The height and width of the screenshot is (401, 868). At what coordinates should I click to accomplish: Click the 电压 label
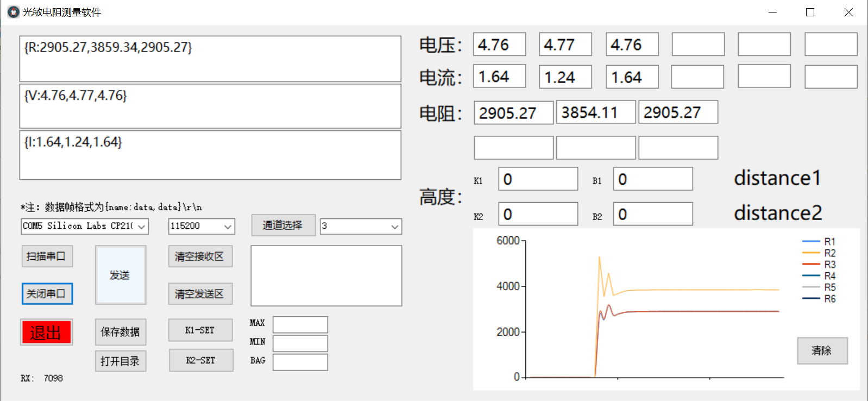click(x=441, y=45)
